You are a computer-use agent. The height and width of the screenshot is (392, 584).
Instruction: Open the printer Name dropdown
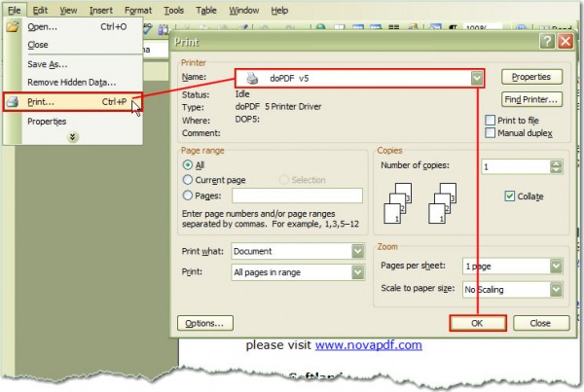pyautogui.click(x=477, y=78)
